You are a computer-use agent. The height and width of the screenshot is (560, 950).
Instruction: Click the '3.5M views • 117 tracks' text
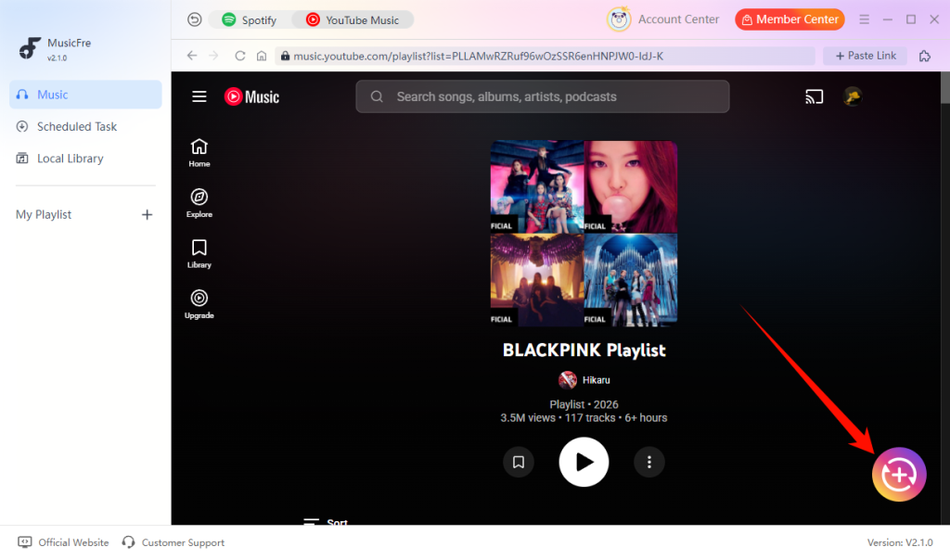558,418
